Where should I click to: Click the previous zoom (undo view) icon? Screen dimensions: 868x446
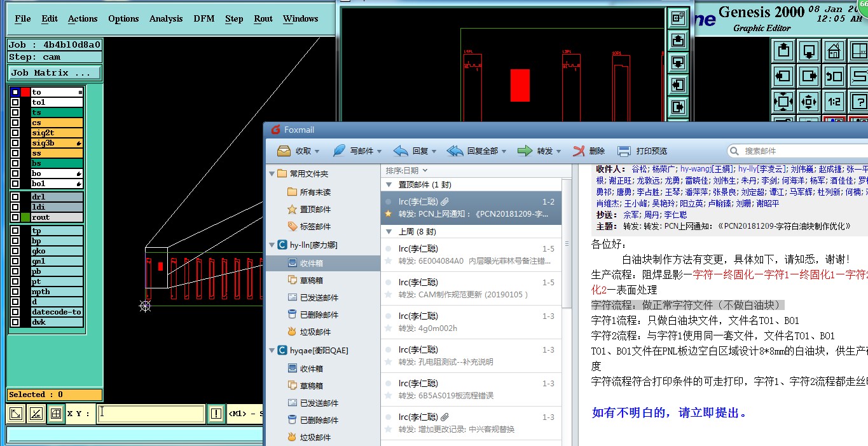tap(834, 76)
